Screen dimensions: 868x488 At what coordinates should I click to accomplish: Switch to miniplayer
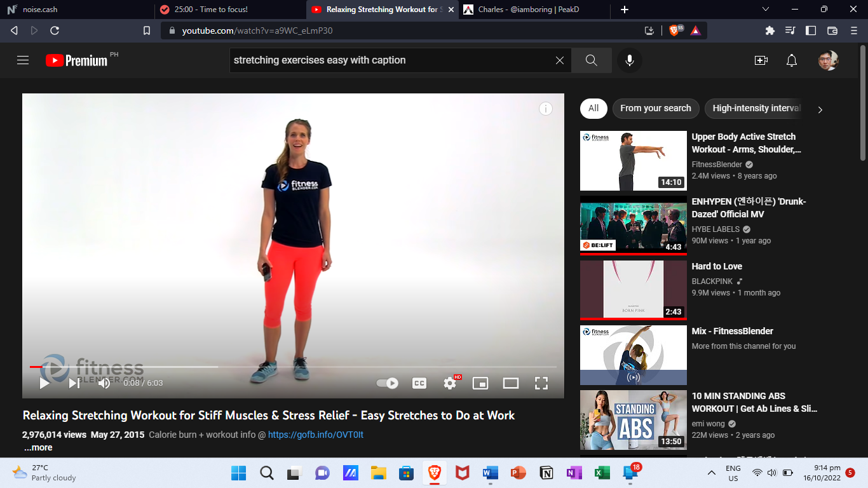[480, 383]
